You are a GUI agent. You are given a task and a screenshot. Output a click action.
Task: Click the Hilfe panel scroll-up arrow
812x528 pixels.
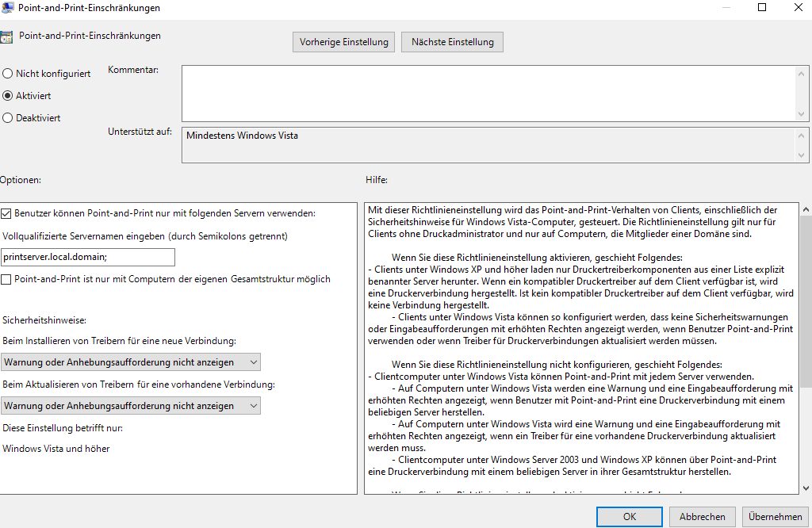click(806, 209)
